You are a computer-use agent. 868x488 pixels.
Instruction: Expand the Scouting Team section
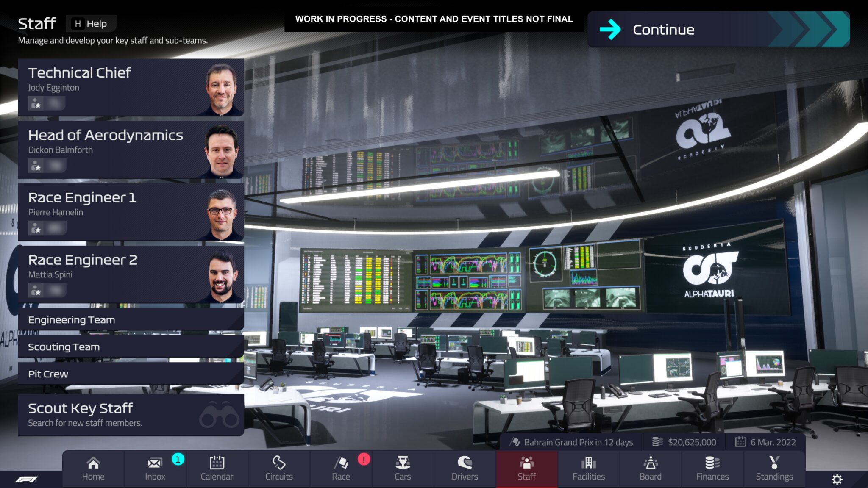click(x=63, y=346)
